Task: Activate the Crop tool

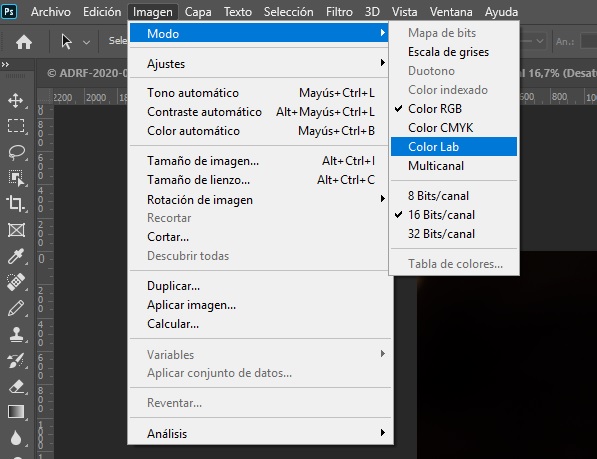Action: coord(16,203)
